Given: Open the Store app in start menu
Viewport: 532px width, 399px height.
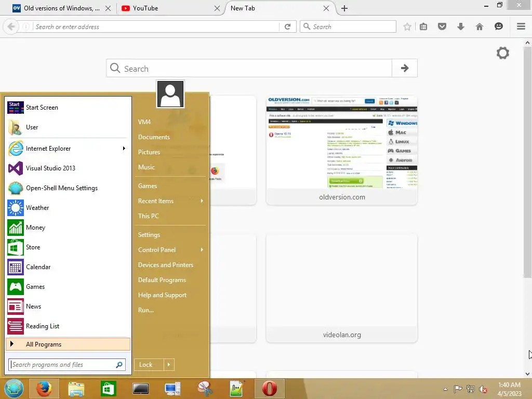Looking at the screenshot, I should point(68,247).
